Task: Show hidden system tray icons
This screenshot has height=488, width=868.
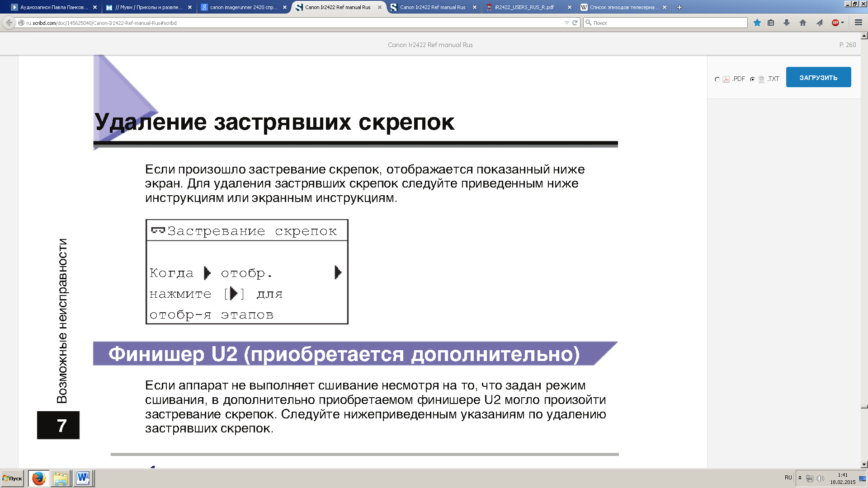Action: click(800, 478)
